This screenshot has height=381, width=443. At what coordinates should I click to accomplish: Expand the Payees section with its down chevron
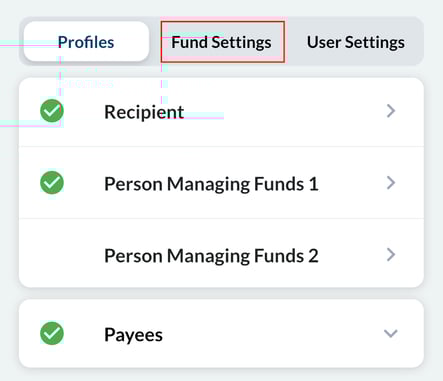[x=391, y=333]
